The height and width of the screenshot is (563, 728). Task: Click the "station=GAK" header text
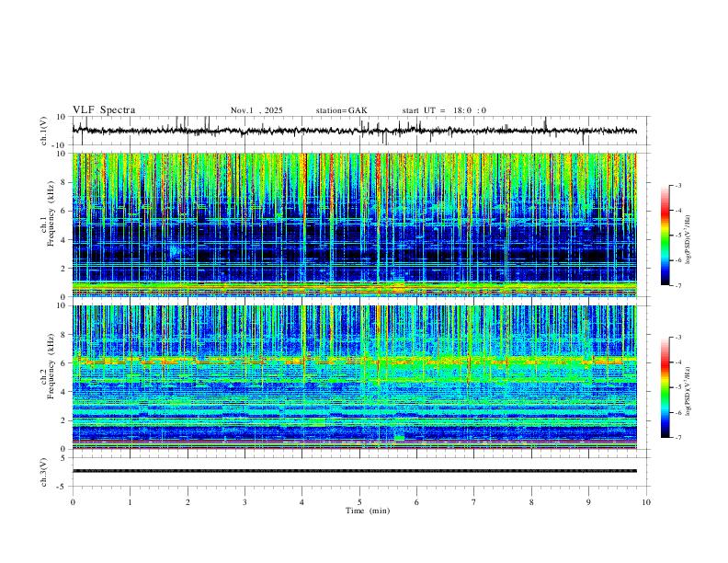(x=341, y=110)
